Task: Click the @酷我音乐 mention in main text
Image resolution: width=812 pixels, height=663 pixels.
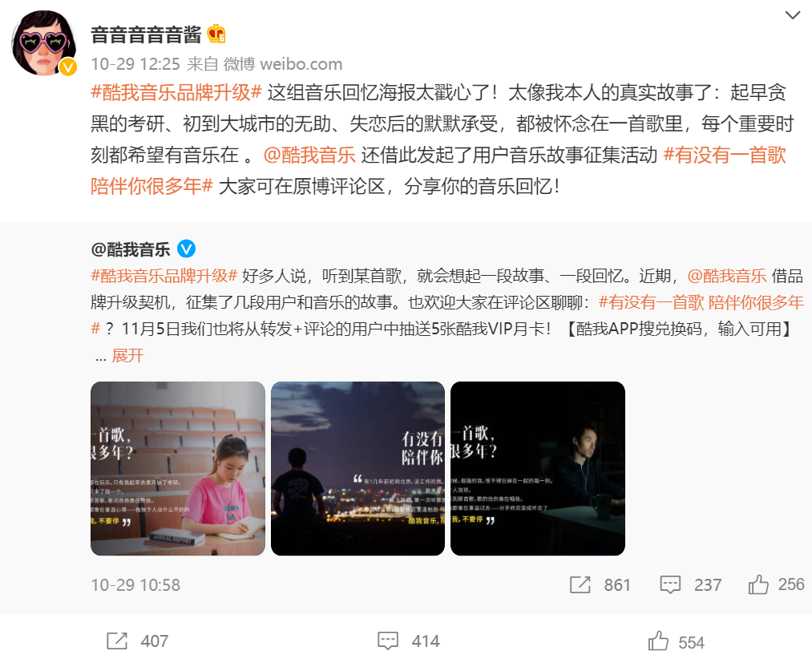Action: pyautogui.click(x=309, y=155)
